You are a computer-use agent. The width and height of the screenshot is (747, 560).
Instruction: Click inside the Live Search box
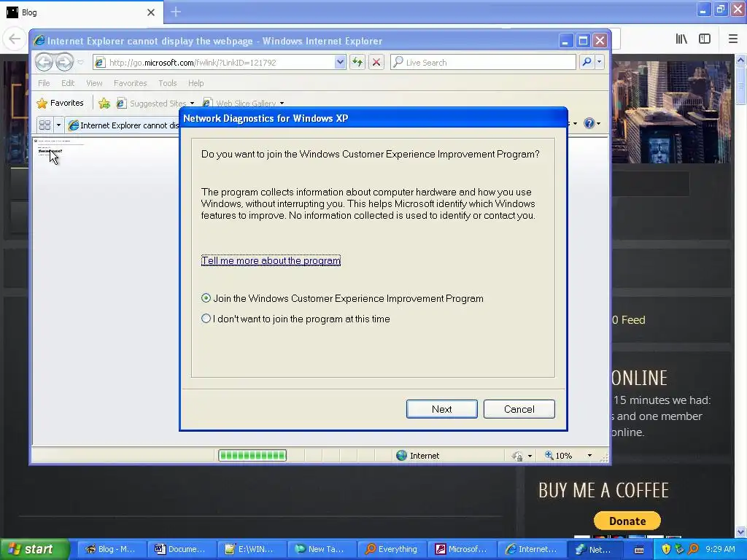tap(483, 63)
